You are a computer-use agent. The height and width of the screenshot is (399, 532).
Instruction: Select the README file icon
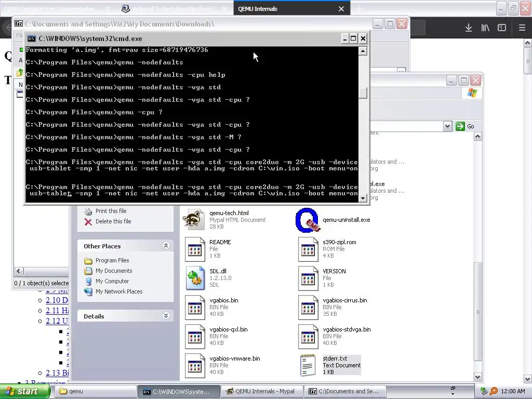(x=195, y=249)
